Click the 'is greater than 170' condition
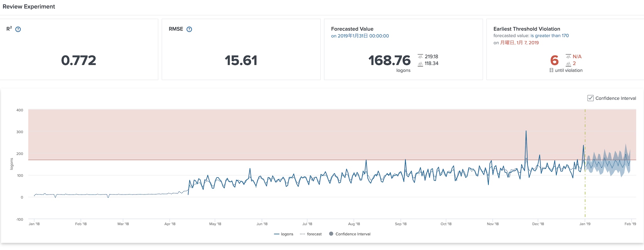644x250 pixels. [550, 36]
